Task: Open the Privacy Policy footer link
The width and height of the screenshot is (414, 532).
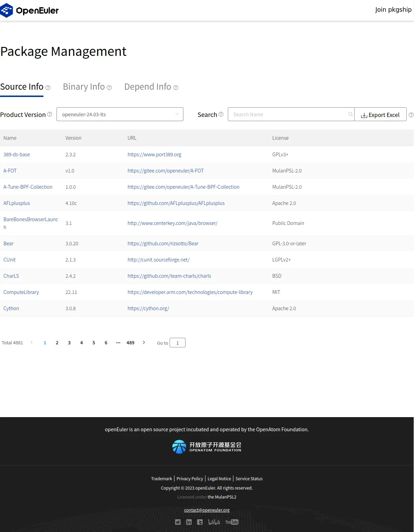Action: 190,479
